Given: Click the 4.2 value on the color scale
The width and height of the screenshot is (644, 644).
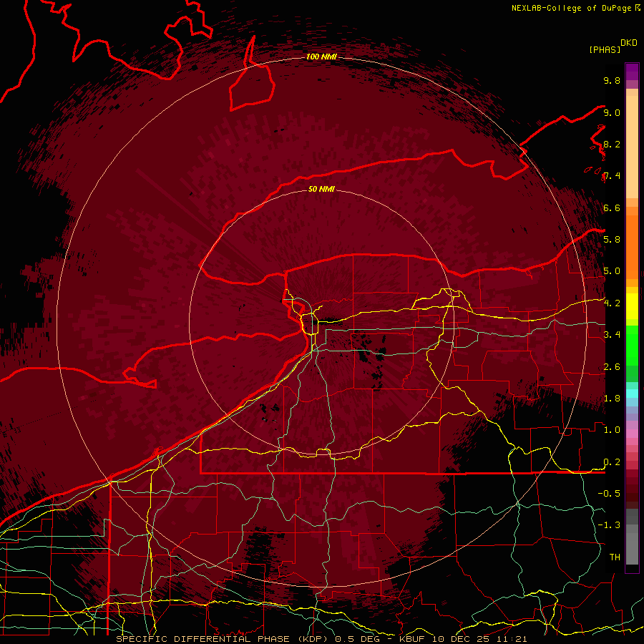Looking at the screenshot, I should [x=612, y=303].
